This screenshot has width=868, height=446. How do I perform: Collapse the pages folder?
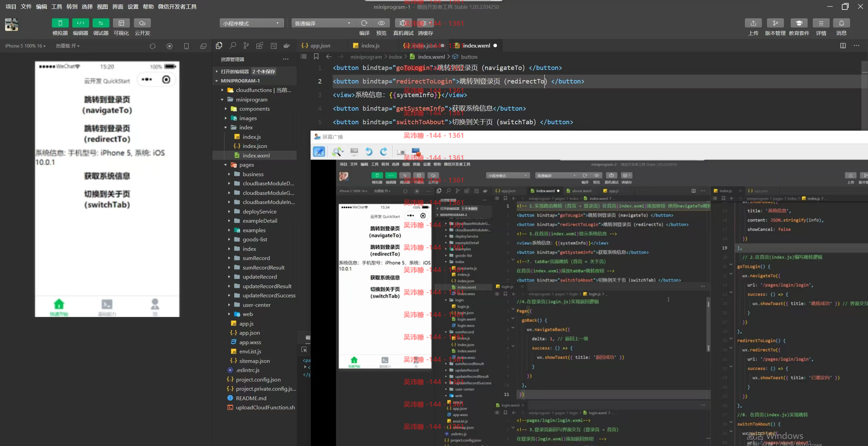[x=254, y=165]
